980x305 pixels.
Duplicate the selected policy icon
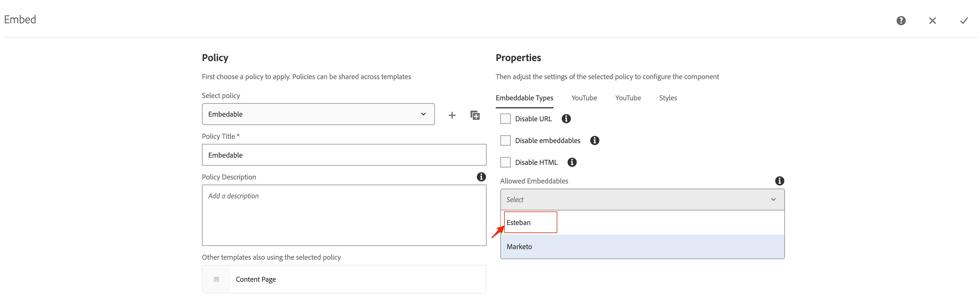475,115
